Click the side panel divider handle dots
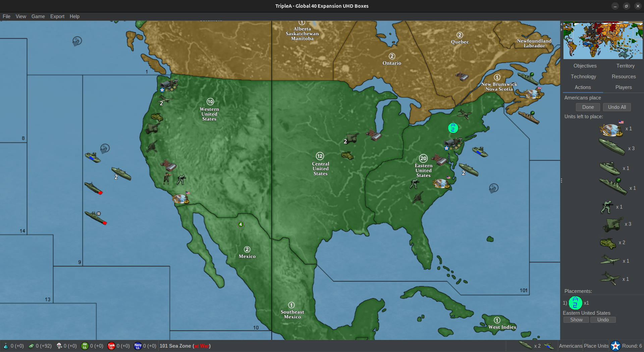Screen dimensions: 644x352 tap(561, 180)
